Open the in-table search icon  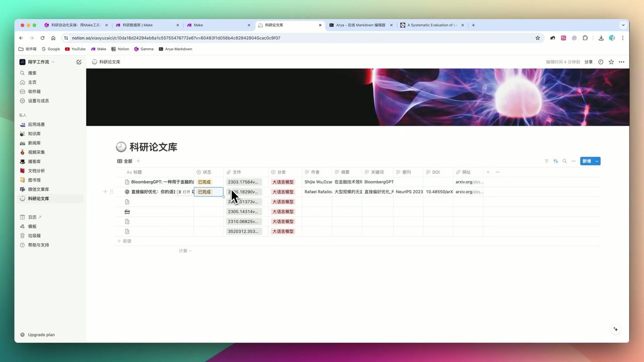click(565, 161)
